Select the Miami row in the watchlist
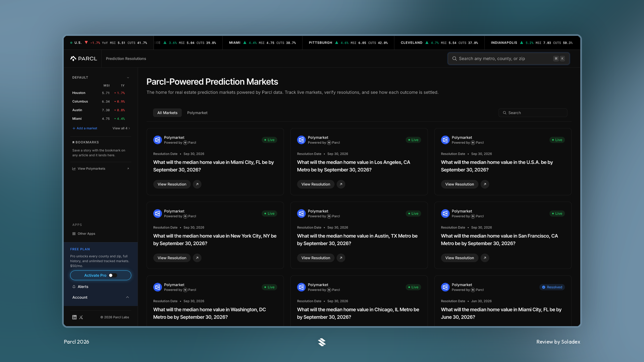The height and width of the screenshot is (362, 644). (101, 119)
